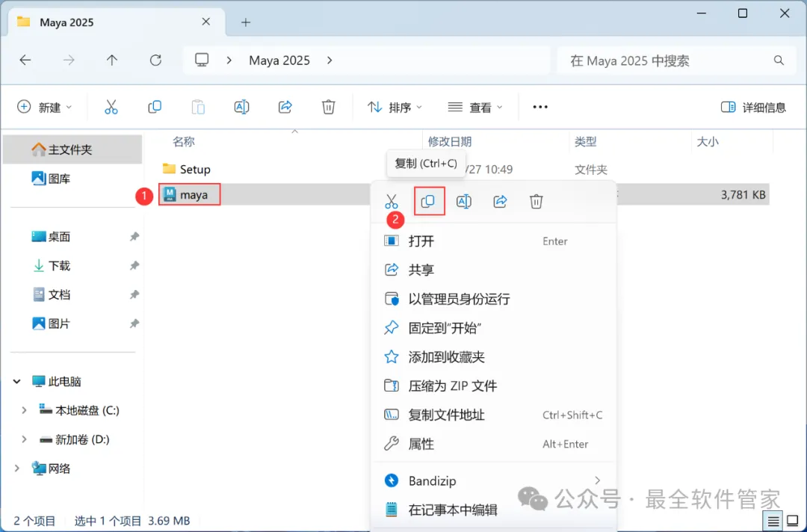
Task: Open the 新建 dropdown
Action: 44,107
